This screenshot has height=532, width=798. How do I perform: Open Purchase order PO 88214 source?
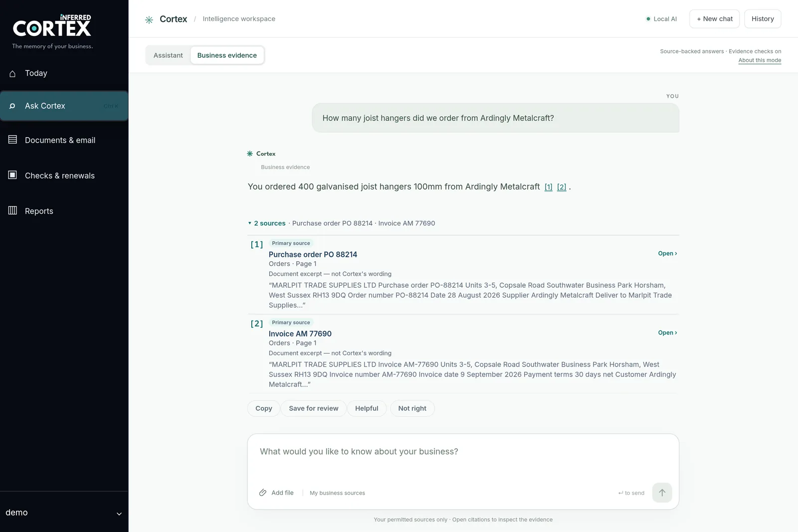(667, 253)
